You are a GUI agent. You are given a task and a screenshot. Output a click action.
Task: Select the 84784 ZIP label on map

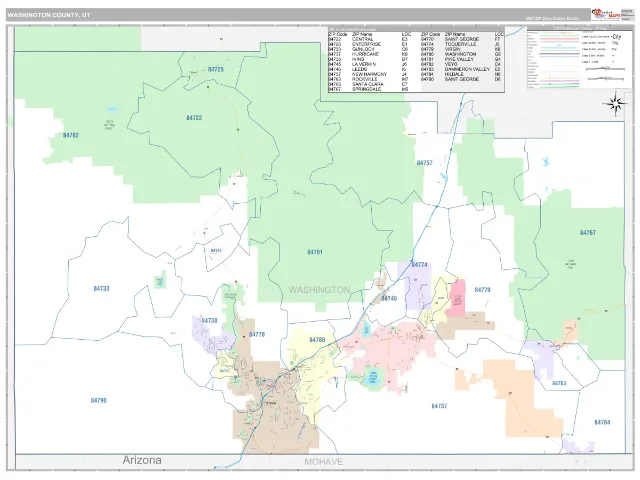tap(602, 422)
